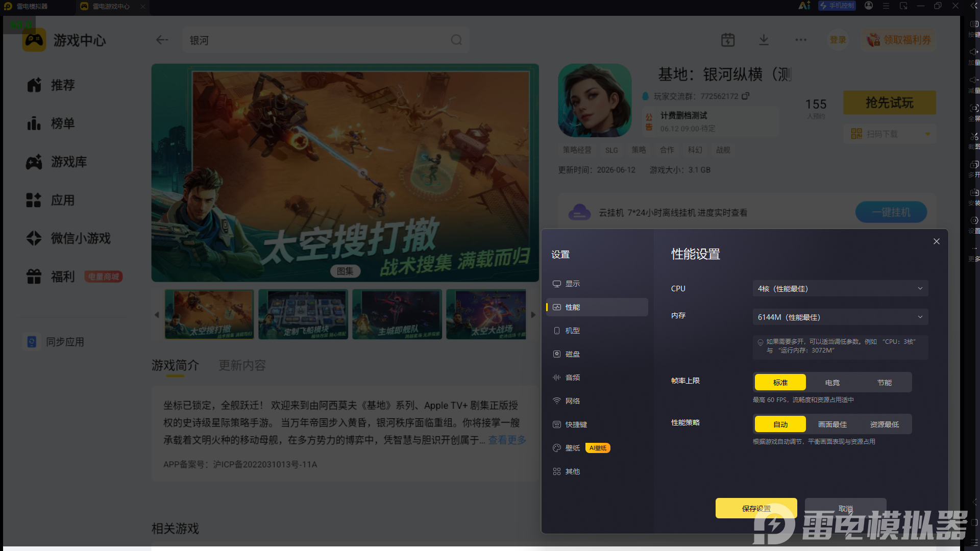Open 机型 settings section

[597, 331]
